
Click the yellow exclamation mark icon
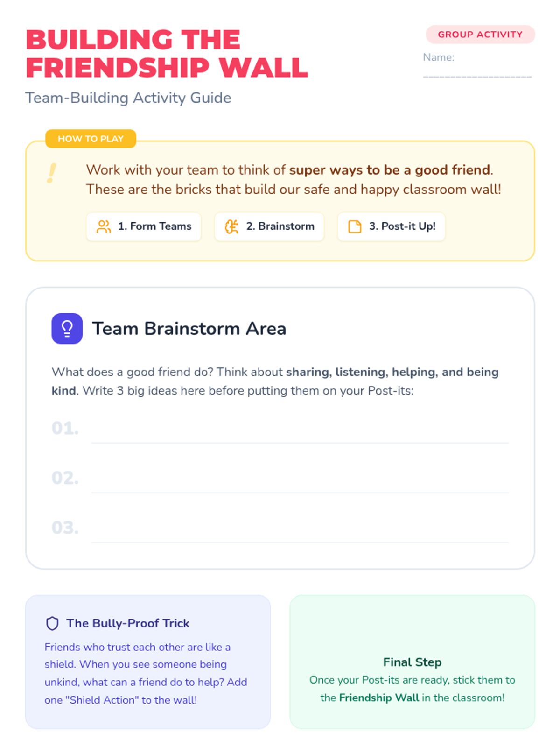tap(52, 173)
